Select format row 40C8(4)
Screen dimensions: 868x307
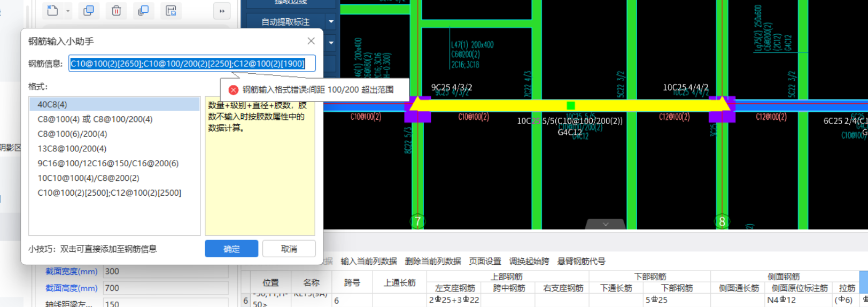(114, 104)
